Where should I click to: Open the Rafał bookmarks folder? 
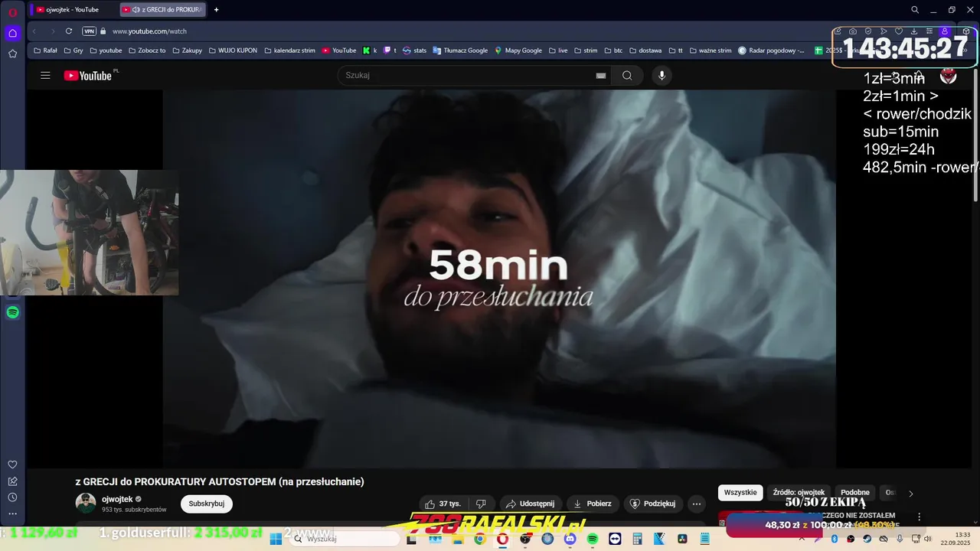[x=45, y=51]
